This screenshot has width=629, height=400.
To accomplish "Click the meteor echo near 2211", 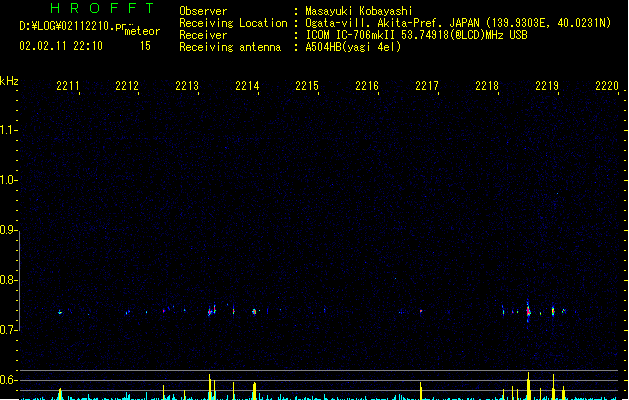I will [x=60, y=312].
